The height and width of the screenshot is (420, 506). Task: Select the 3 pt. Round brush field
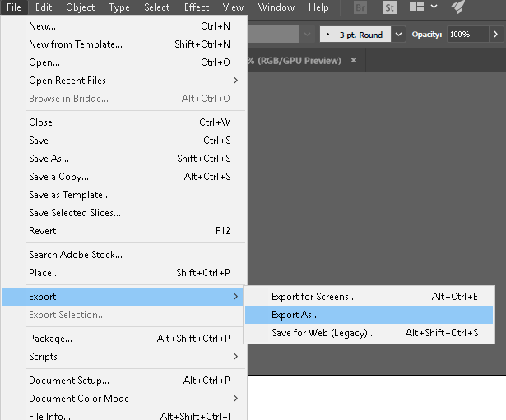click(355, 35)
